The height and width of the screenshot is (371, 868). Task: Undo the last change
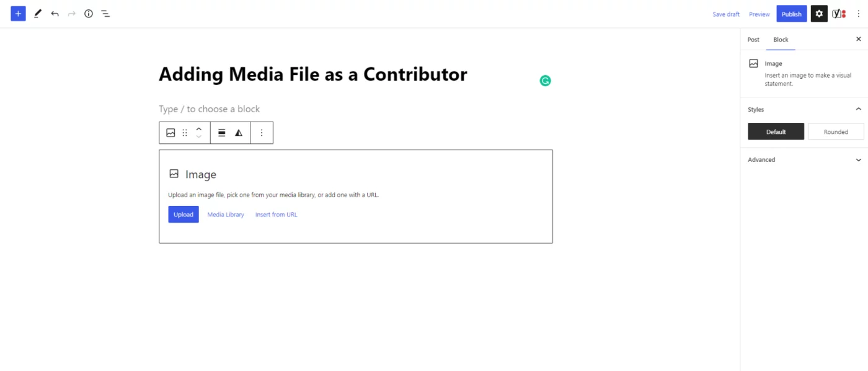(x=55, y=14)
